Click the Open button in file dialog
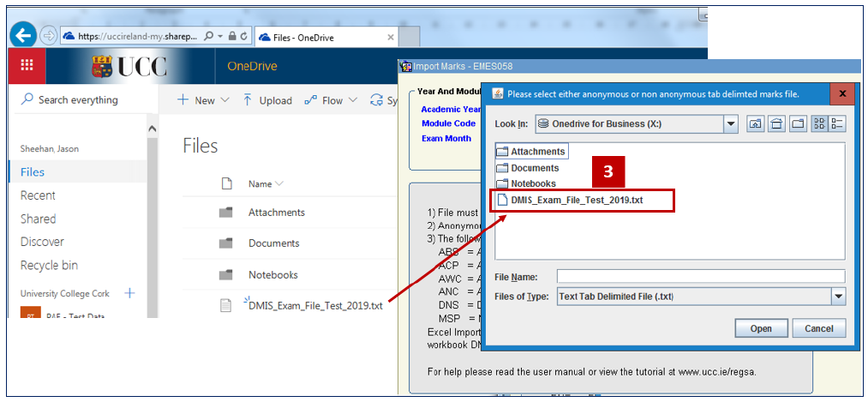 pyautogui.click(x=761, y=328)
